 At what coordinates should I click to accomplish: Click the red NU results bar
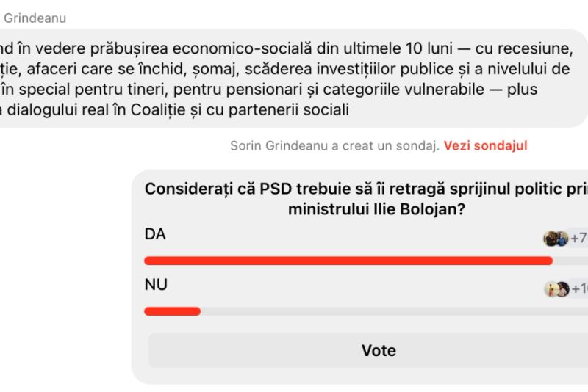(x=172, y=311)
